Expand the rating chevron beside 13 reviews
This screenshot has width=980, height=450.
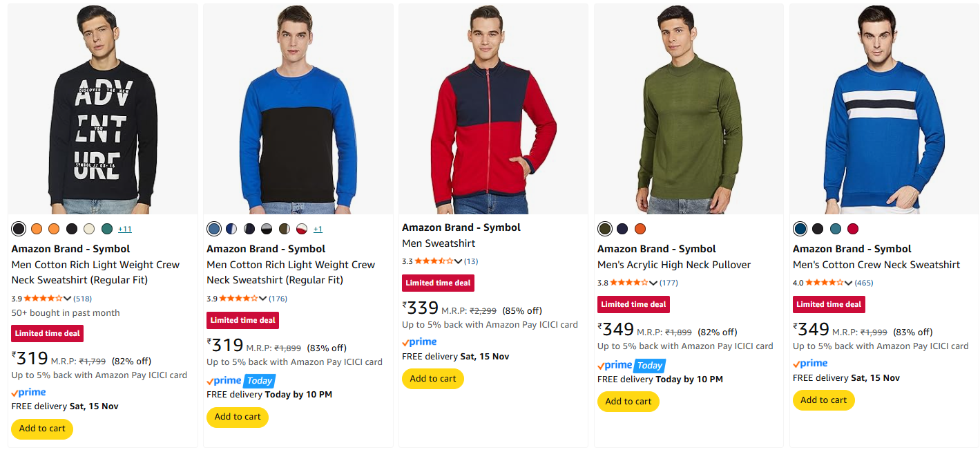(459, 261)
